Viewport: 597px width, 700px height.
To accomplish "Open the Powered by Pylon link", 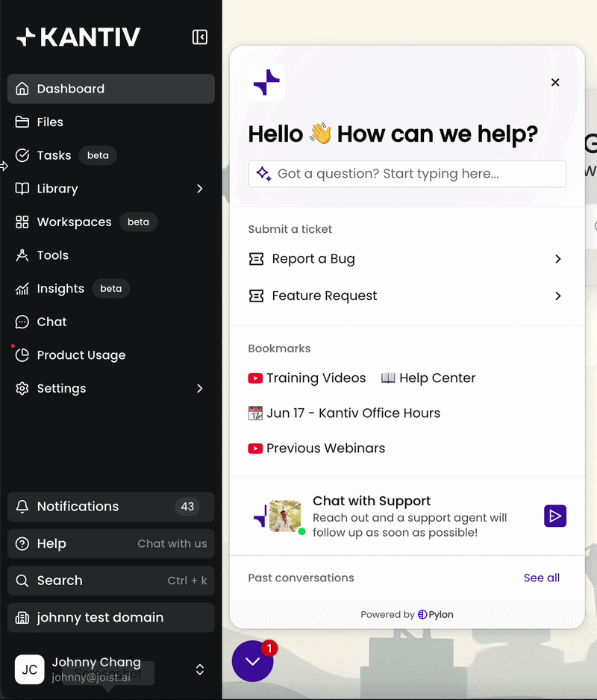I will point(407,615).
